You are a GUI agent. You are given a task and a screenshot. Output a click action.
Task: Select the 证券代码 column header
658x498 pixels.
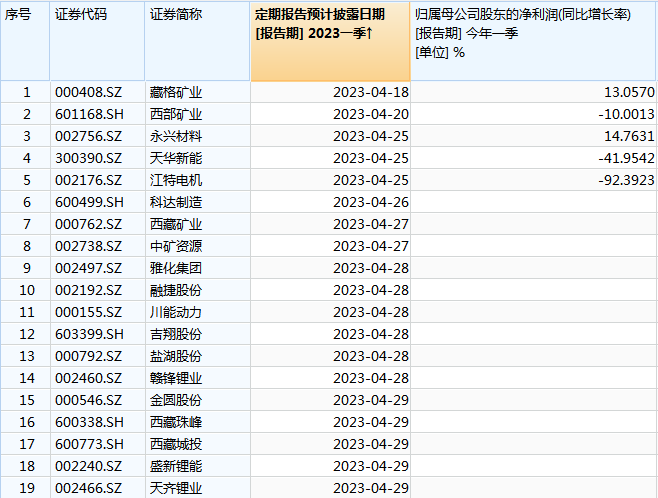[97, 41]
